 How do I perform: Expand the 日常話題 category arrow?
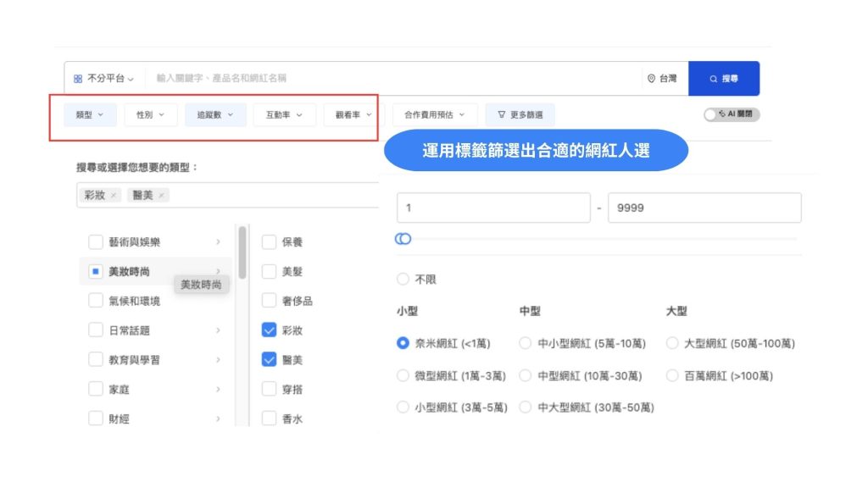click(218, 330)
